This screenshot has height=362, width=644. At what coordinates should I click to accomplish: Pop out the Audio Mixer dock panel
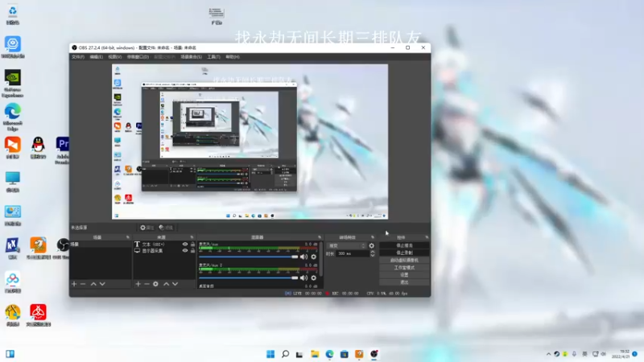coord(320,237)
